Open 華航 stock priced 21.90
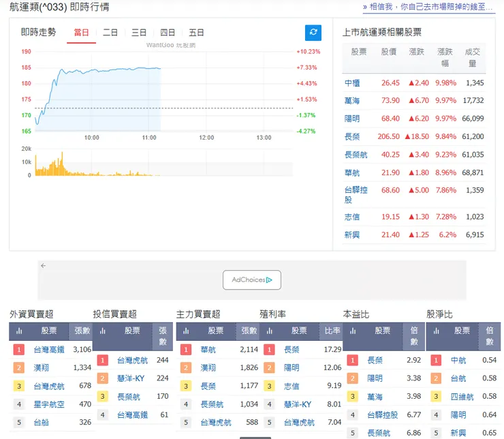Viewport: 504px width, 439px height. [352, 172]
